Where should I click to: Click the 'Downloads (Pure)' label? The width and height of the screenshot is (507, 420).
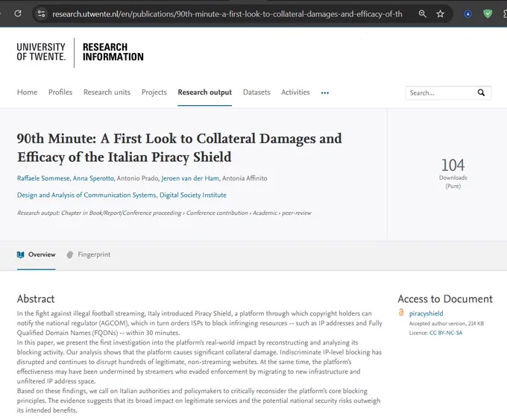(x=453, y=182)
